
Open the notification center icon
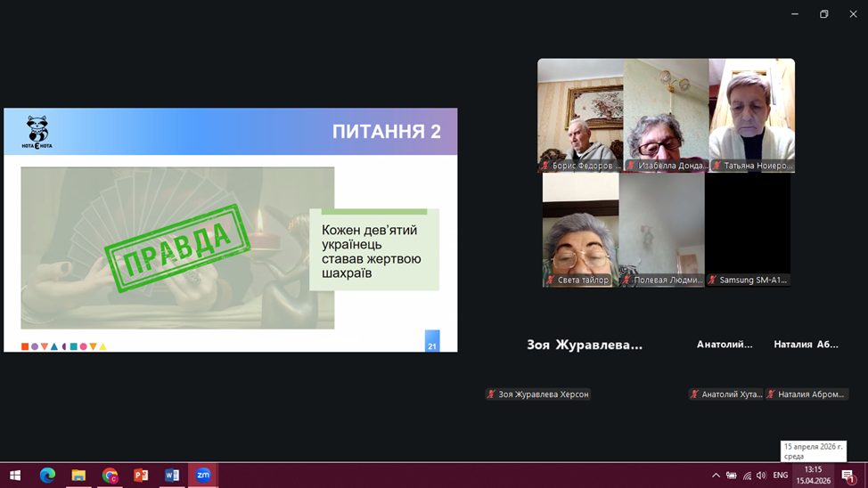[x=848, y=476]
